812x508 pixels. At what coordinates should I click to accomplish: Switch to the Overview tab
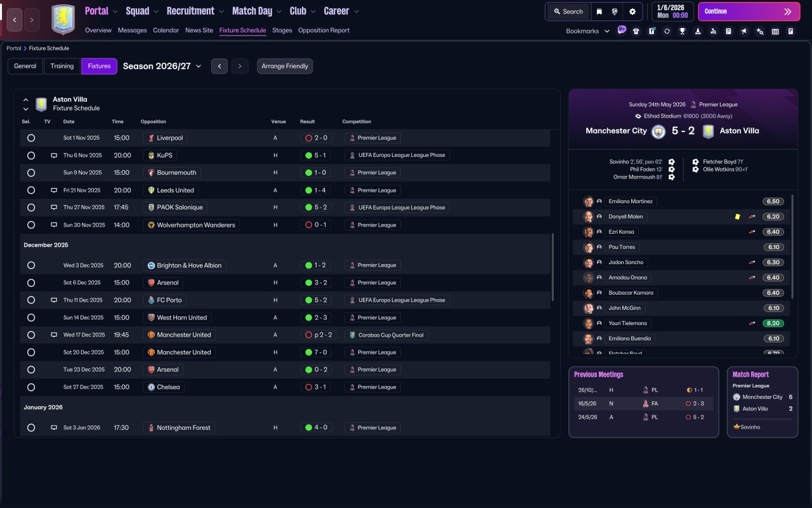click(98, 30)
